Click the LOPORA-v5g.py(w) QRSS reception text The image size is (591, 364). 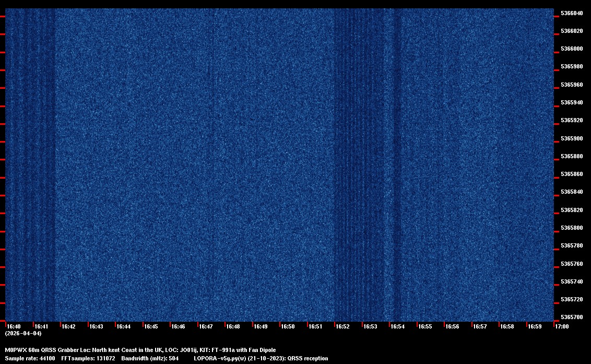tap(261, 358)
